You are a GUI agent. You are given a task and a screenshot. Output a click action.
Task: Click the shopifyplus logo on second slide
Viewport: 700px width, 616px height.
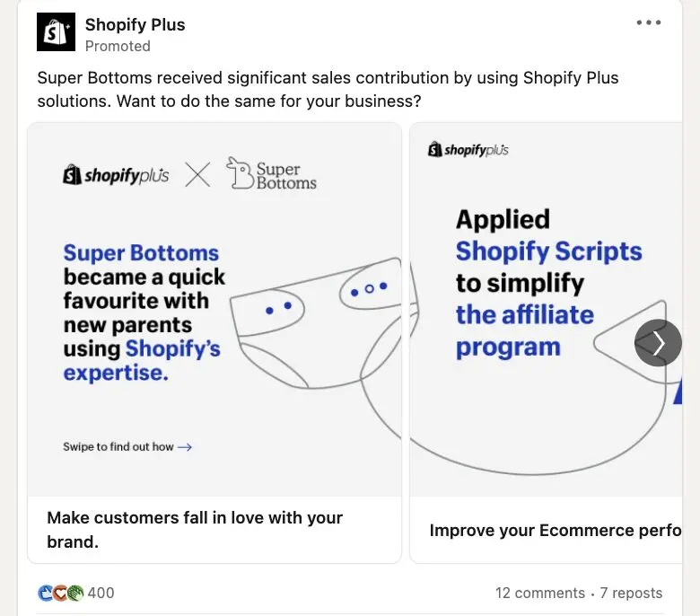[468, 150]
